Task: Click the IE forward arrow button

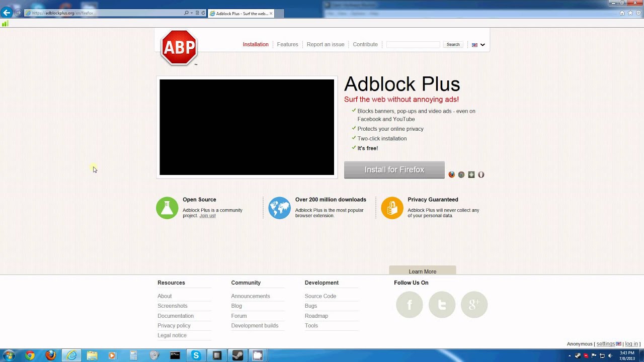Action: (18, 13)
